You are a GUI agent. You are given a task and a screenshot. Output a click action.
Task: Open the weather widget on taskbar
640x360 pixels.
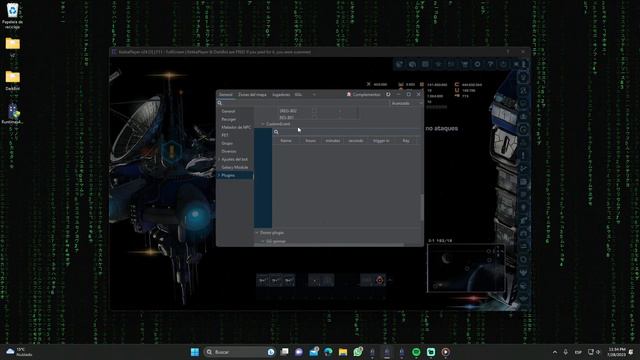(19, 352)
